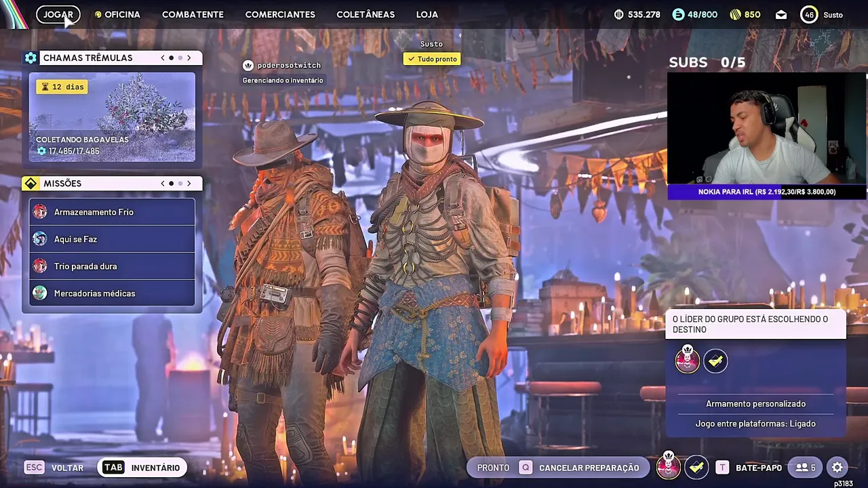Click the Tudo pronto ready badge
This screenshot has width=868, height=488.
[432, 59]
